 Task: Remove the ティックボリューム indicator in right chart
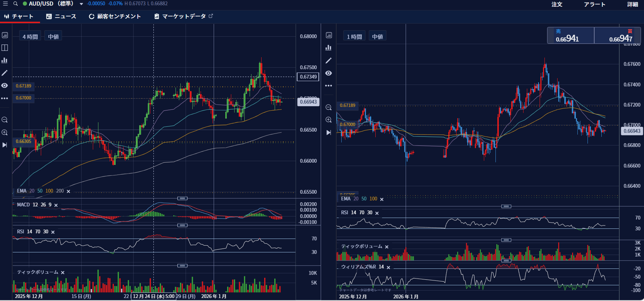tap(387, 247)
